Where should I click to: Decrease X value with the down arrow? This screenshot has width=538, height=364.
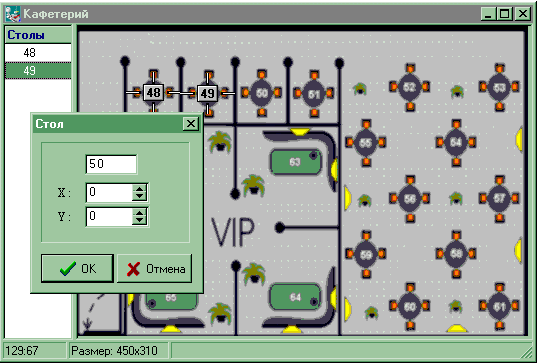[x=139, y=197]
